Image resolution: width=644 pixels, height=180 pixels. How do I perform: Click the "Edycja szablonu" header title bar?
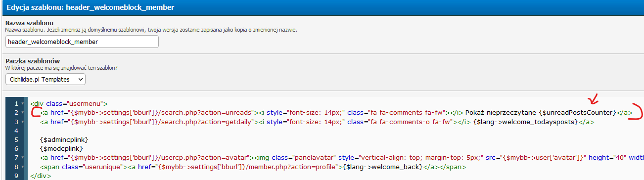click(x=322, y=7)
